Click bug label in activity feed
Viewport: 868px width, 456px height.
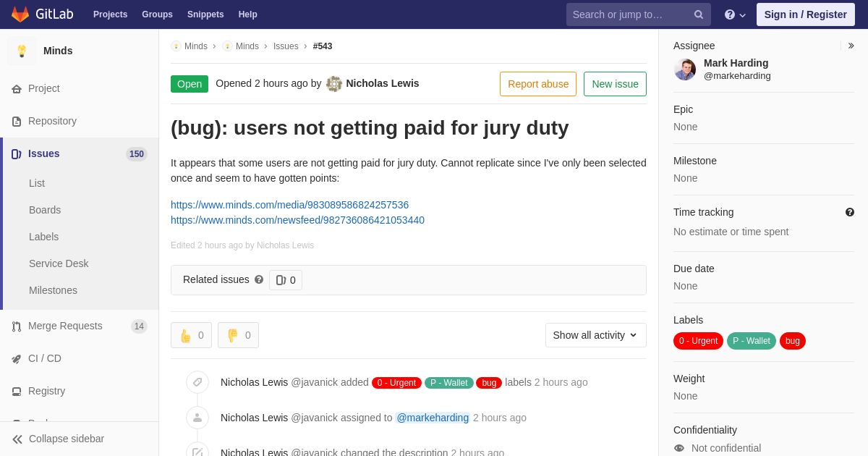pyautogui.click(x=489, y=383)
